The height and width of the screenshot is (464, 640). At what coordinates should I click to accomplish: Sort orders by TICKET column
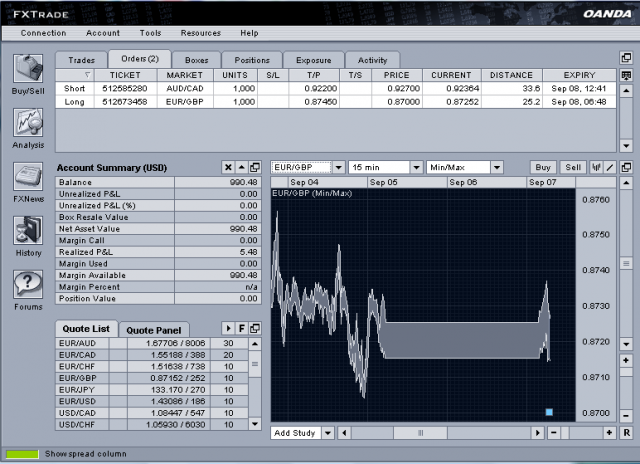(125, 75)
